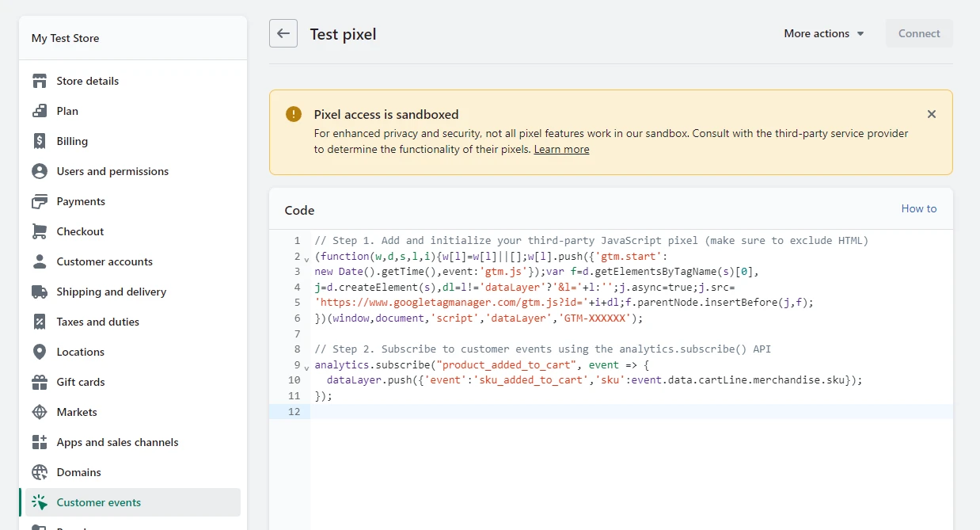Viewport: 980px width, 530px height.
Task: Click the dataLayer.push code on line 10
Action: tap(594, 380)
